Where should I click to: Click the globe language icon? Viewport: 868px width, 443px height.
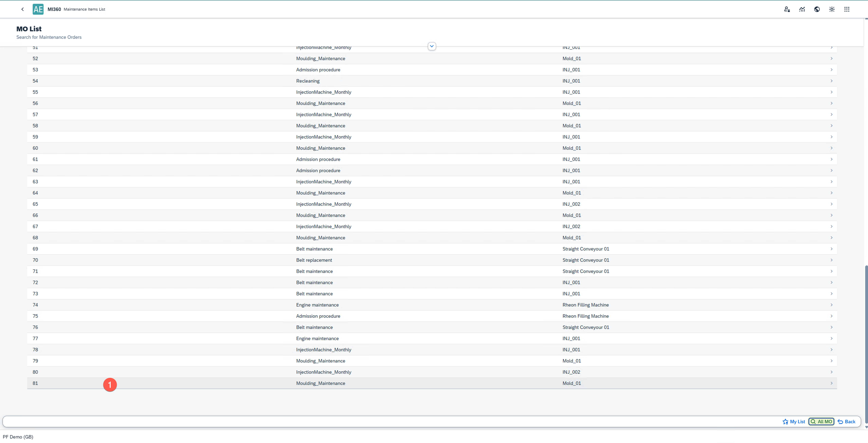click(x=817, y=10)
